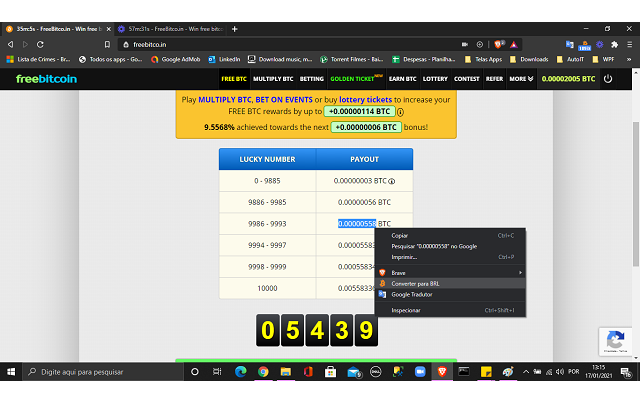This screenshot has width=640, height=400.
Task: Log out with the power icon
Action: click(608, 79)
